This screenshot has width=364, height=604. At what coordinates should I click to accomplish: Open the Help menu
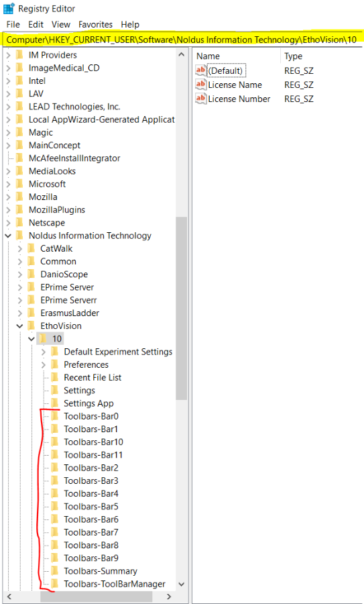[130, 25]
